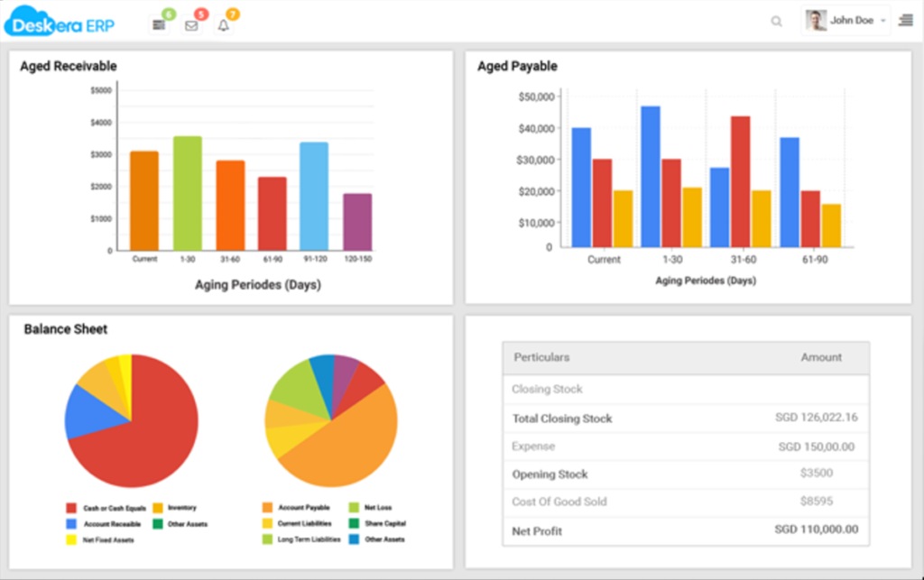Click the Amount column header
Image resolution: width=924 pixels, height=580 pixels.
tap(820, 357)
